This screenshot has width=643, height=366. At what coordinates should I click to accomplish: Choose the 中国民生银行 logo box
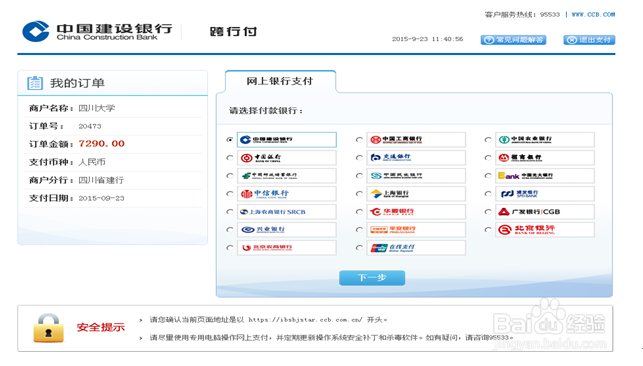[416, 176]
